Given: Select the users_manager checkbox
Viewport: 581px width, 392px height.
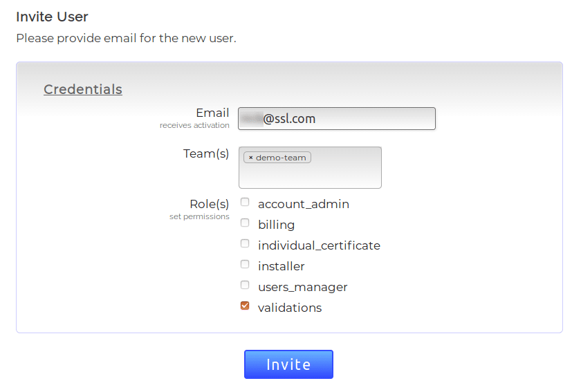Looking at the screenshot, I should 245,286.
